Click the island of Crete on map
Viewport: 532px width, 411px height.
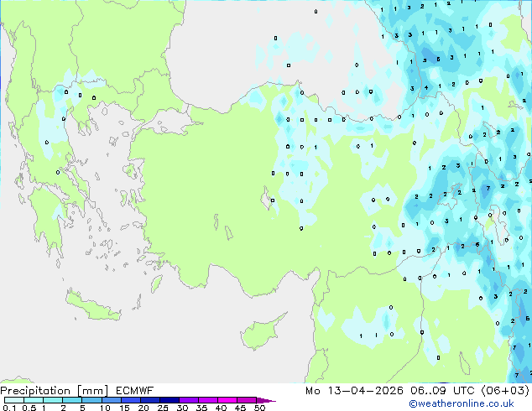click(92, 307)
